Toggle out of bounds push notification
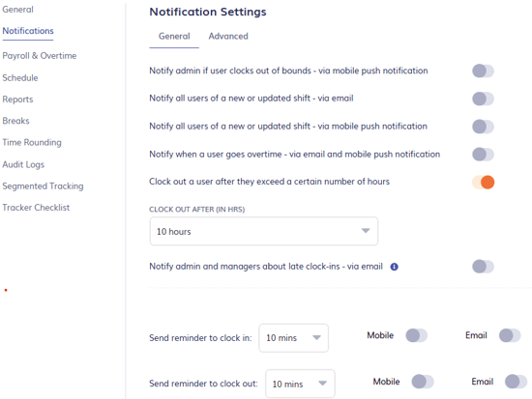This screenshot has width=532, height=399. 483,71
